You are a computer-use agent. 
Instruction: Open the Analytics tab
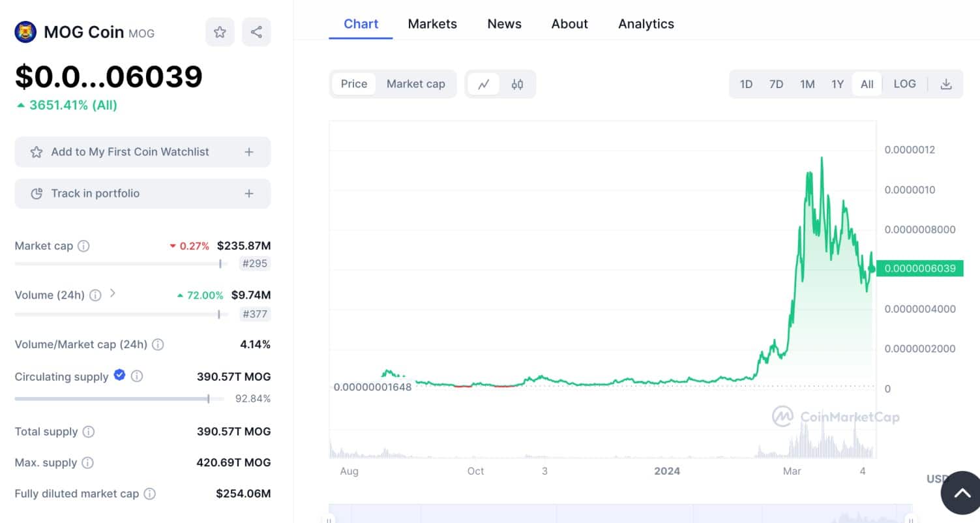[x=646, y=24]
